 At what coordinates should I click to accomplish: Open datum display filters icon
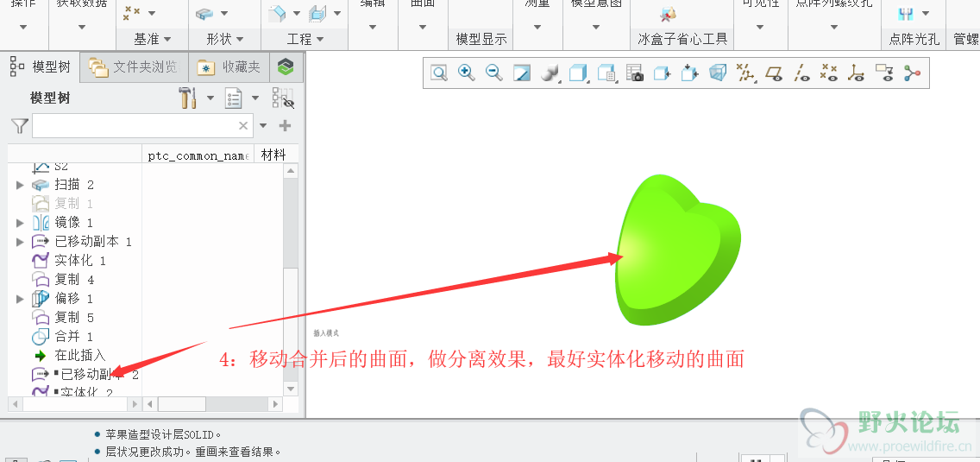pyautogui.click(x=745, y=73)
